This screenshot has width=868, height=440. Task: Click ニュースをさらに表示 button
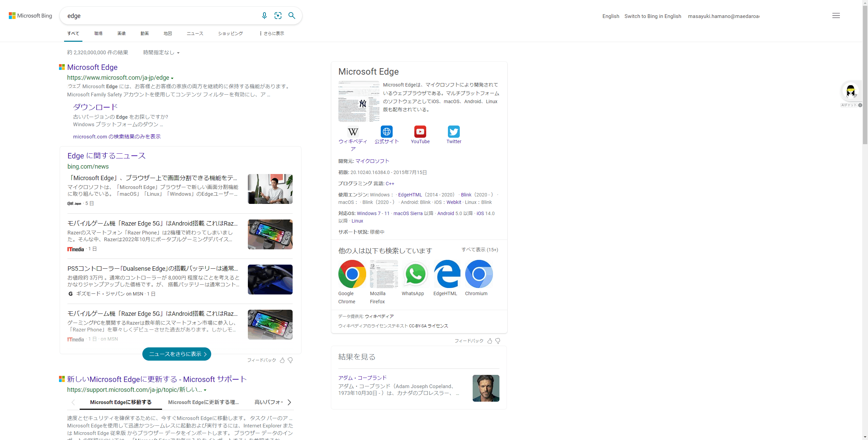(x=177, y=354)
